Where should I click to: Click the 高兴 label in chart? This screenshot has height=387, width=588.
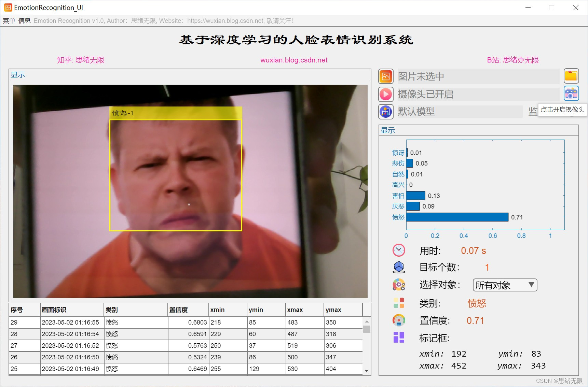[398, 185]
